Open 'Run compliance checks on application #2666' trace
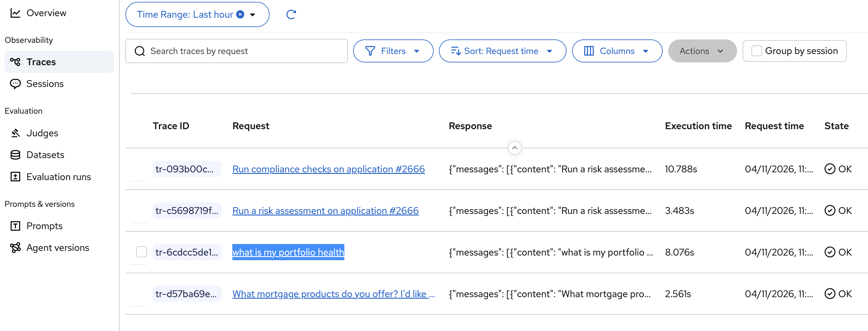This screenshot has height=331, width=868. tap(328, 169)
